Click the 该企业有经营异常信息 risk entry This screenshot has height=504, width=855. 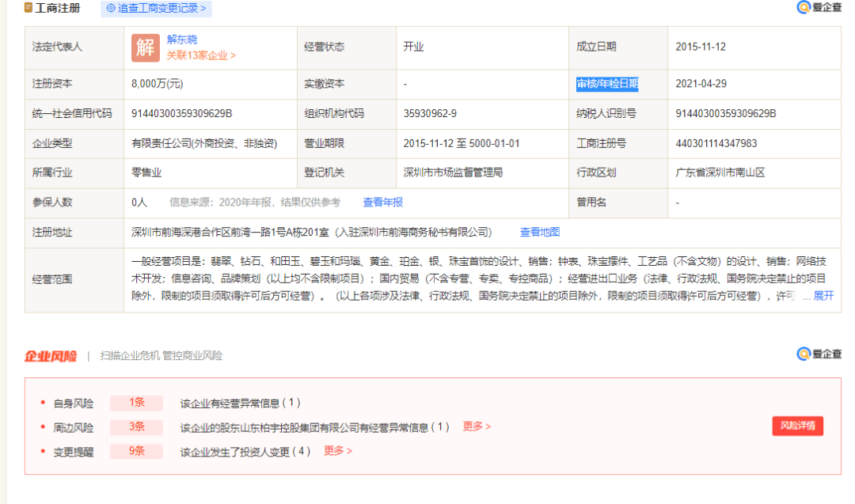[x=240, y=403]
